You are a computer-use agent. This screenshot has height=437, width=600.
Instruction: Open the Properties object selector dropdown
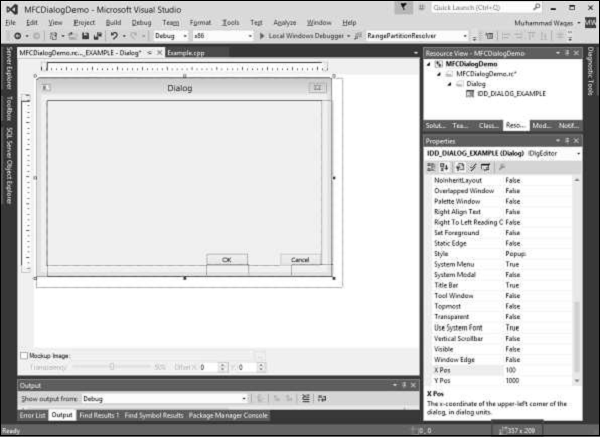coord(578,153)
